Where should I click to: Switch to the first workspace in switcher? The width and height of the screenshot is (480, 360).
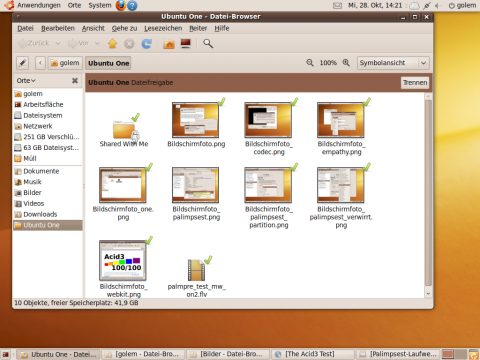tap(448, 354)
